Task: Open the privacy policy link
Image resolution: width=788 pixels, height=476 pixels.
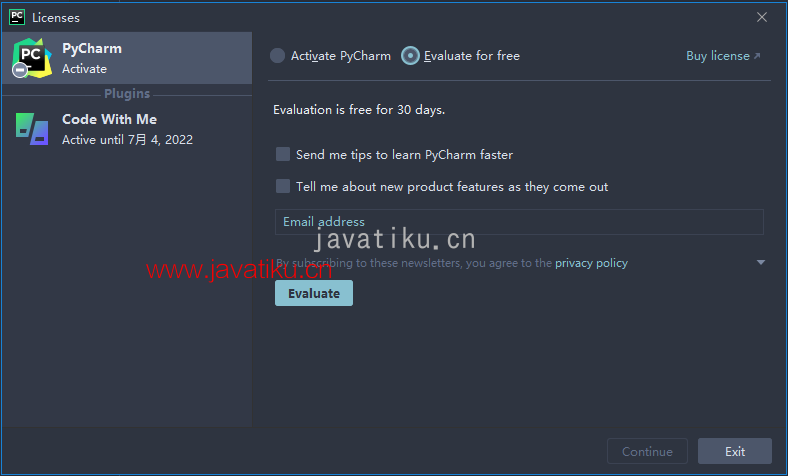Action: coord(591,263)
